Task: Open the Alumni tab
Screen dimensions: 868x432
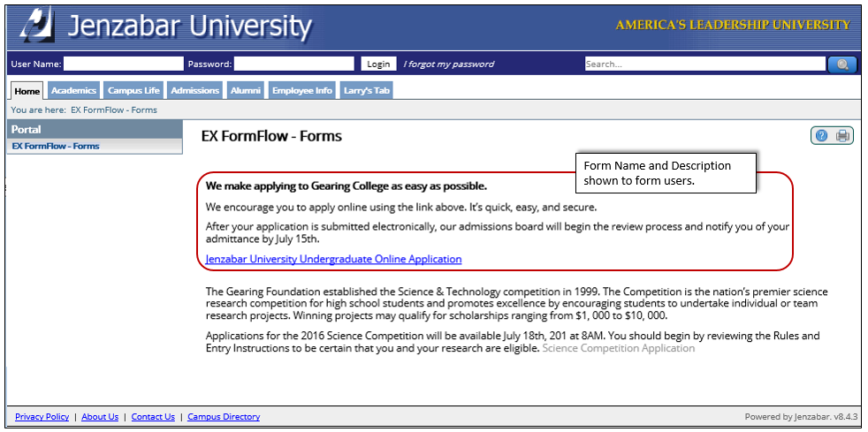Action: point(246,91)
